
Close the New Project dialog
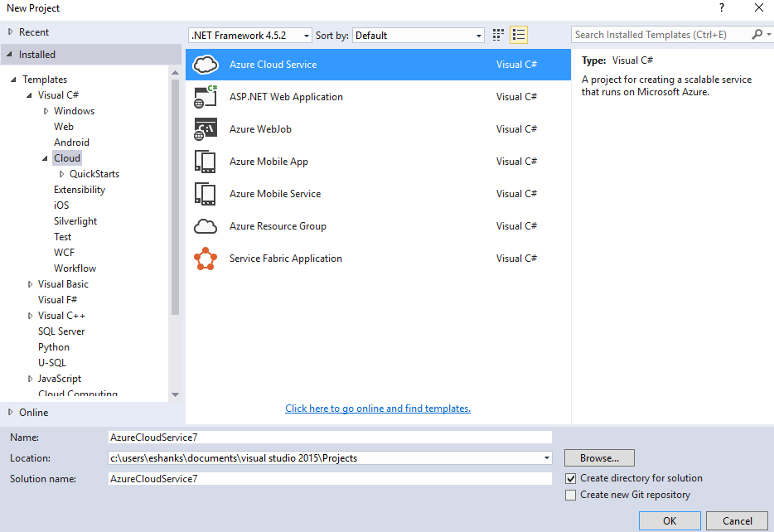click(759, 8)
